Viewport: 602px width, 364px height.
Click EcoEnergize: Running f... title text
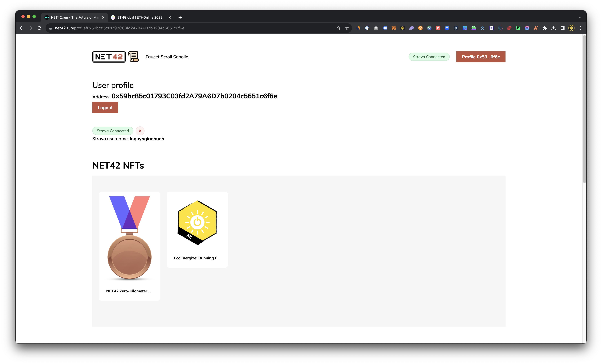click(x=196, y=258)
